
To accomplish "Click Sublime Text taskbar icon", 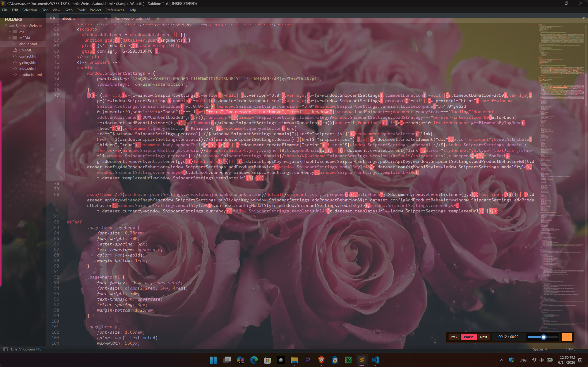I will tap(362, 360).
